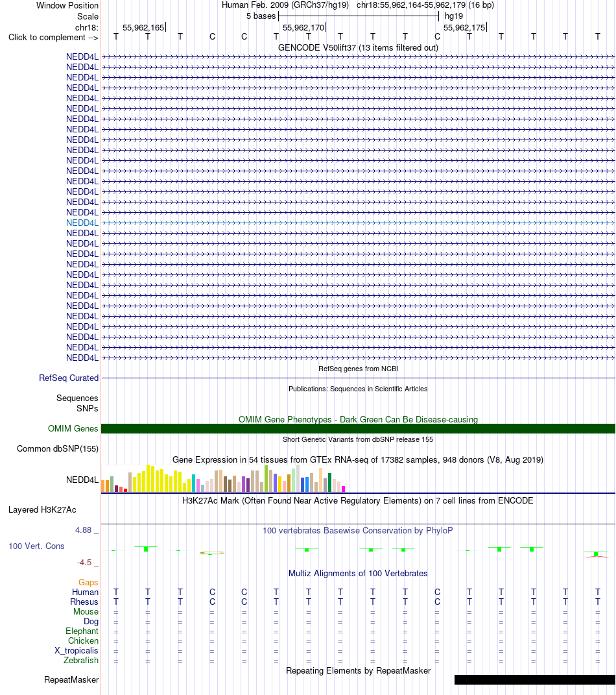Screen dimensions: 616x695
Task: Click the Chicken alignment row label
Action: tap(83, 641)
